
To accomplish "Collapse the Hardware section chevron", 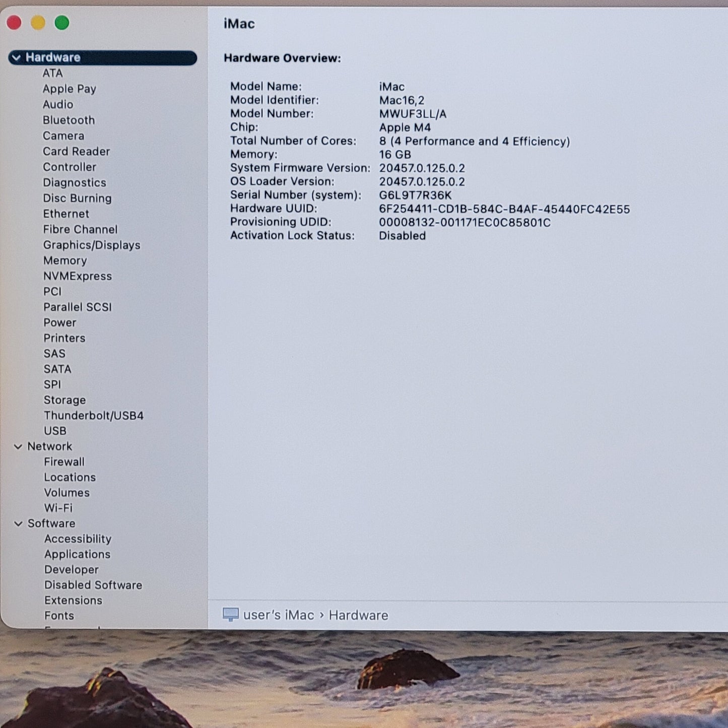I will pos(16,57).
